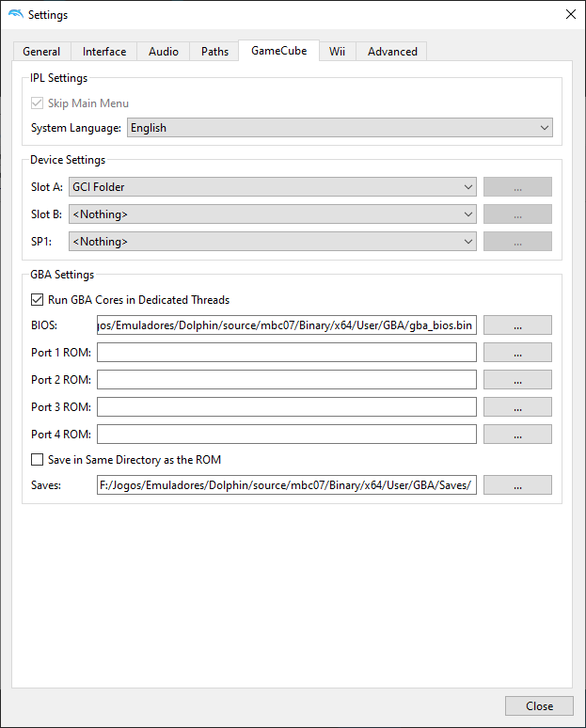Go to the Audio tab
The height and width of the screenshot is (728, 586).
click(x=163, y=52)
